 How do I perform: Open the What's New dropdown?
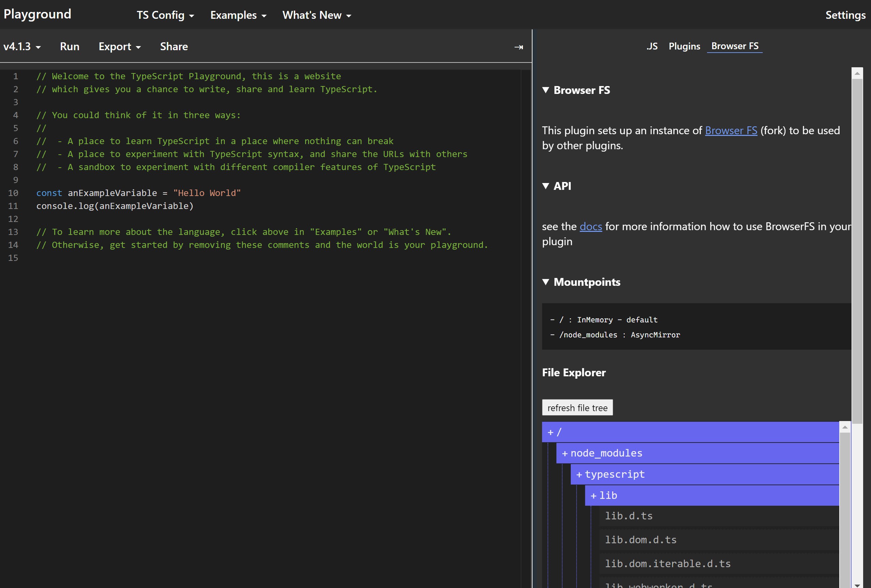click(x=317, y=15)
